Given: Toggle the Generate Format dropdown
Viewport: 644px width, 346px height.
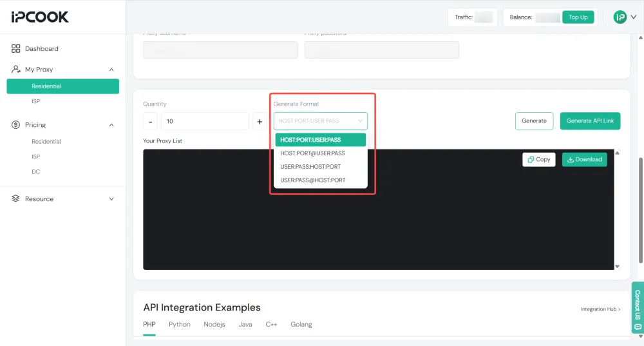Looking at the screenshot, I should [320, 121].
